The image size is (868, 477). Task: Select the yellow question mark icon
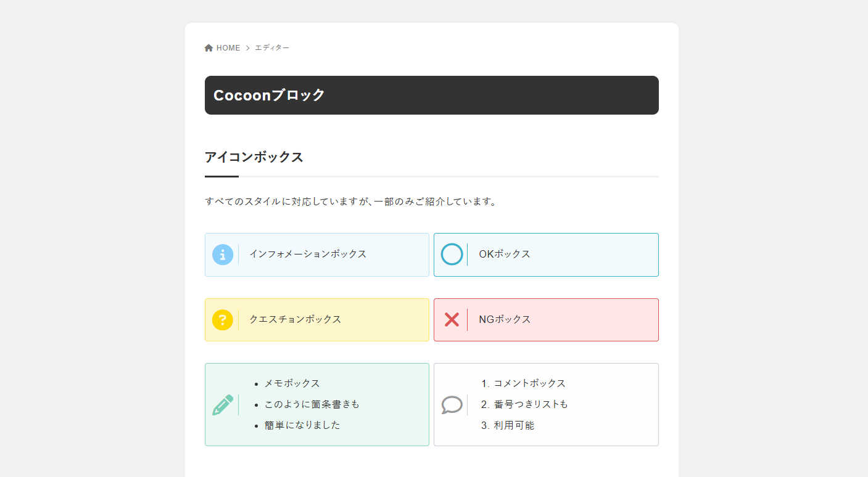pos(223,319)
